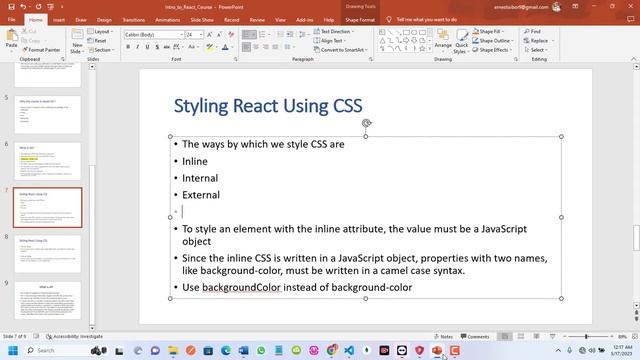This screenshot has width=640, height=360.
Task: Toggle Underline formatting
Action: click(x=147, y=47)
